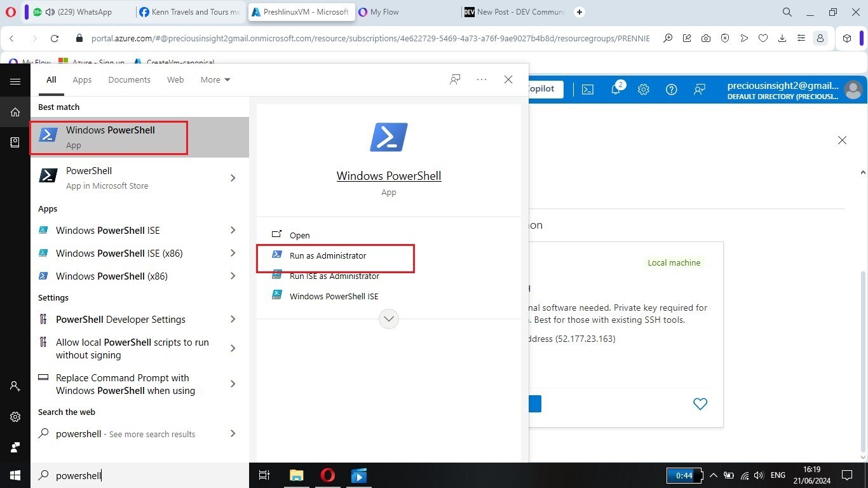Click the browser address bar URL
The height and width of the screenshot is (488, 868).
tap(370, 38)
